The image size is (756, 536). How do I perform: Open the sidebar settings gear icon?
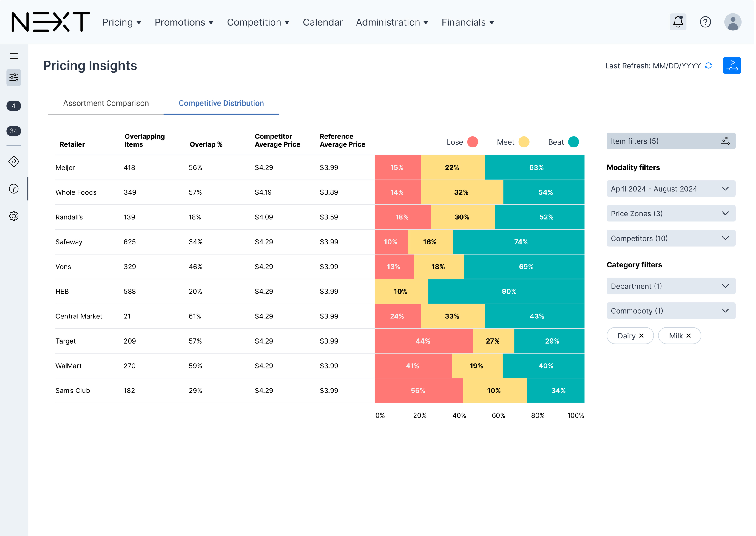(13, 216)
